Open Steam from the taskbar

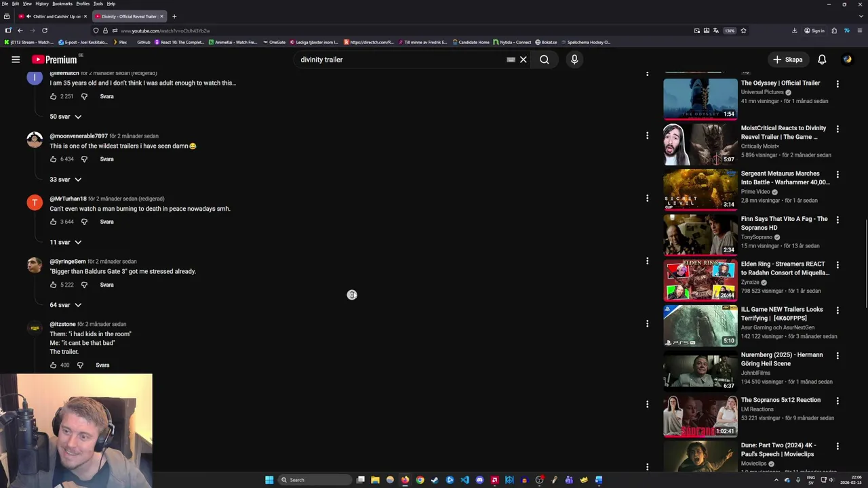(435, 480)
